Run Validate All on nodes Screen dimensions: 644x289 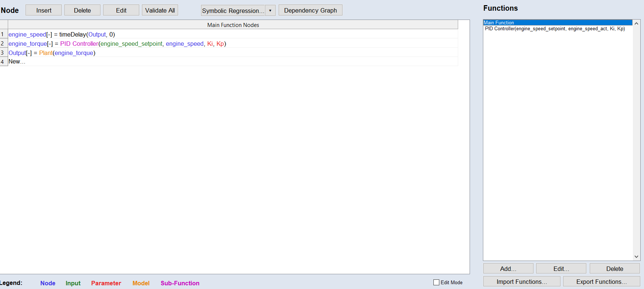[160, 10]
